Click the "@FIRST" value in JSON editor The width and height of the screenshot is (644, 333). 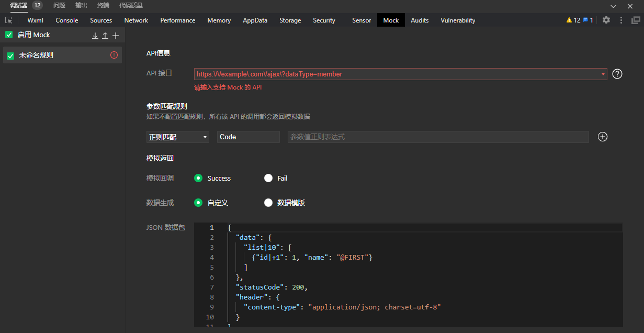[353, 258]
